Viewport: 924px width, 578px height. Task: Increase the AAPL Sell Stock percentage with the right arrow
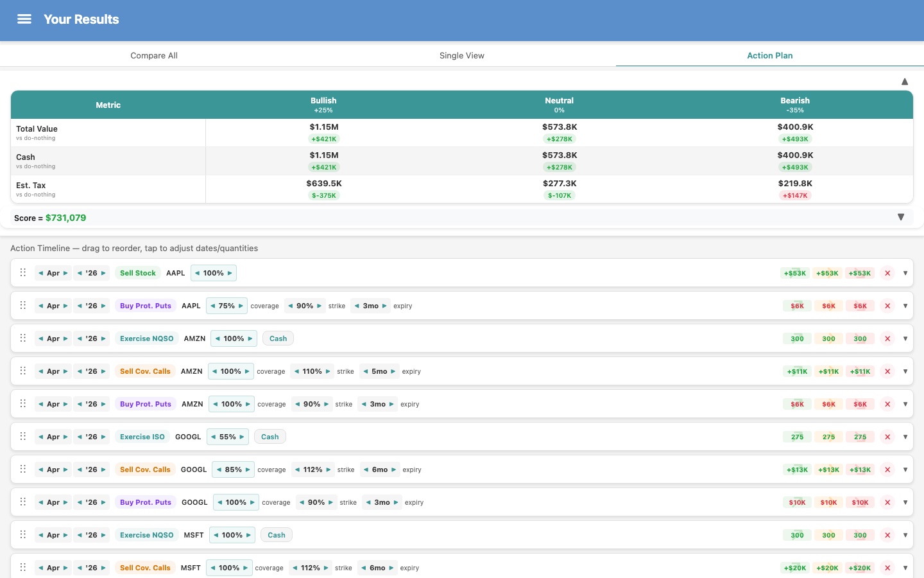click(x=230, y=273)
